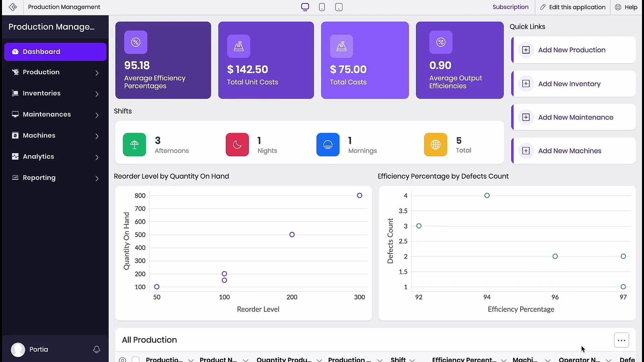Screen dimensions: 644x362
Task: Click the Portia user avatar
Action: 18,350
